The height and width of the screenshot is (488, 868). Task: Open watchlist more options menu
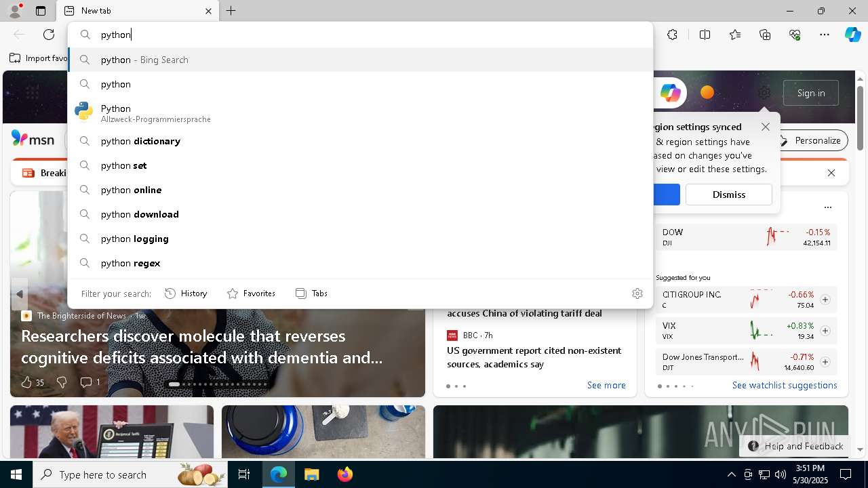coord(827,207)
